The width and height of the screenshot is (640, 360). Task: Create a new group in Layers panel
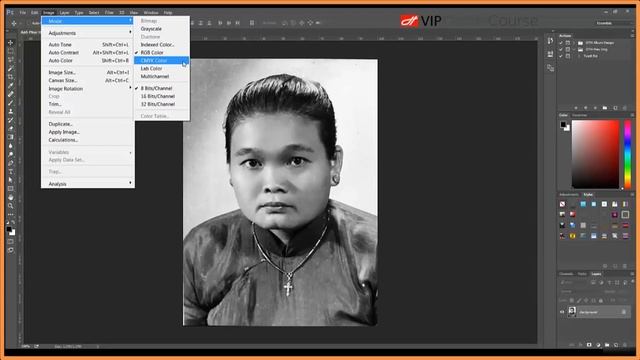click(607, 345)
